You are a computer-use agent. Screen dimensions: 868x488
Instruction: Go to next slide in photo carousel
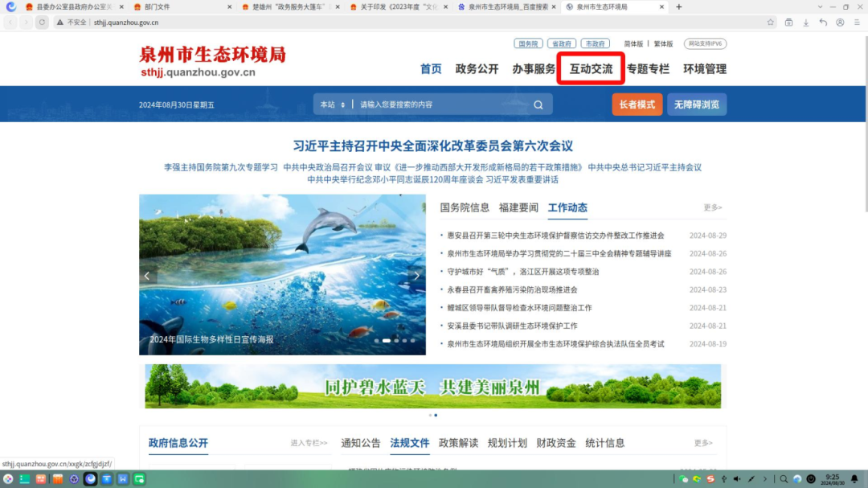click(417, 275)
